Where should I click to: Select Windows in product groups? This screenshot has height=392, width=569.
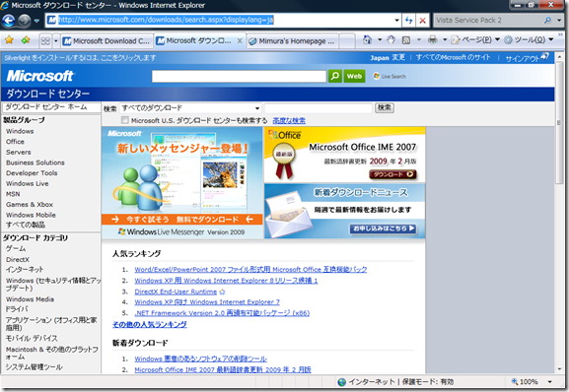click(x=20, y=131)
